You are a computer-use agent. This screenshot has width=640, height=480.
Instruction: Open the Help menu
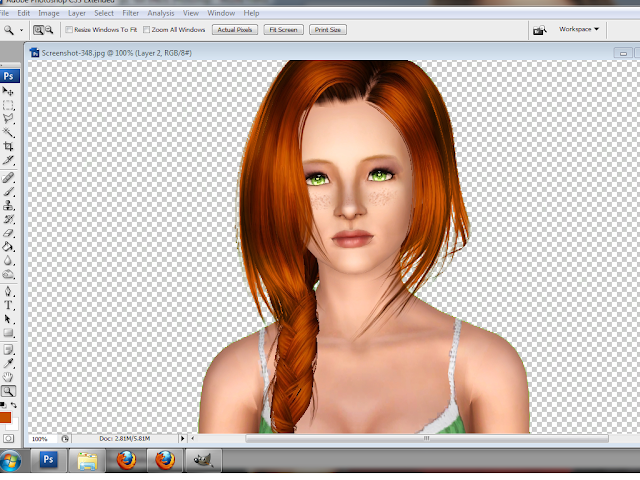coord(251,13)
